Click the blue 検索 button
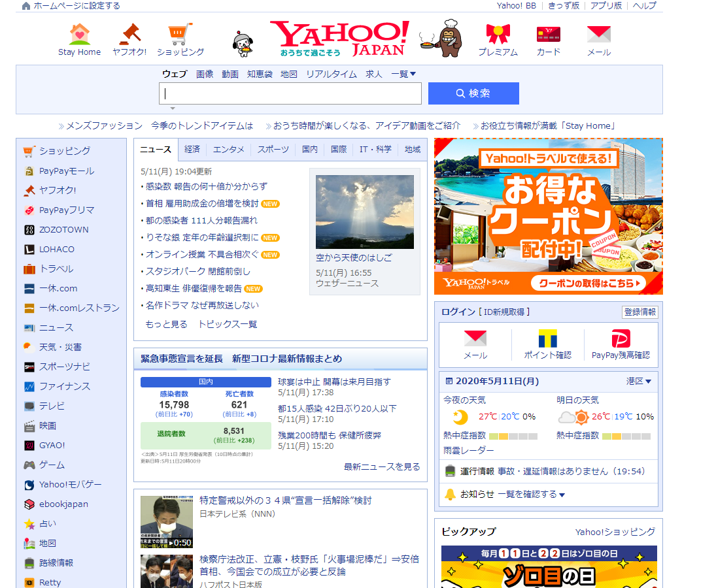Screen dimensions: 716x588 pyautogui.click(x=473, y=93)
